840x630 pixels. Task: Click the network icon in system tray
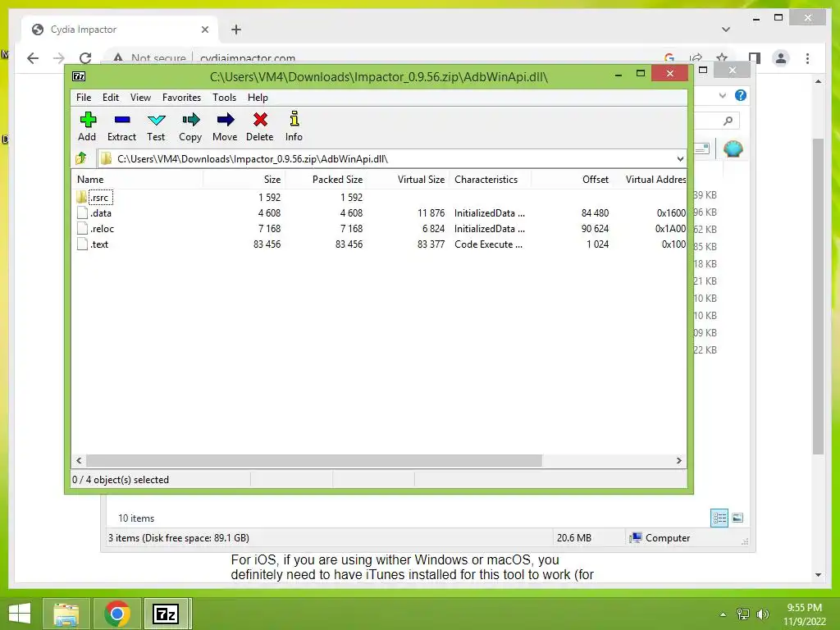coord(743,614)
